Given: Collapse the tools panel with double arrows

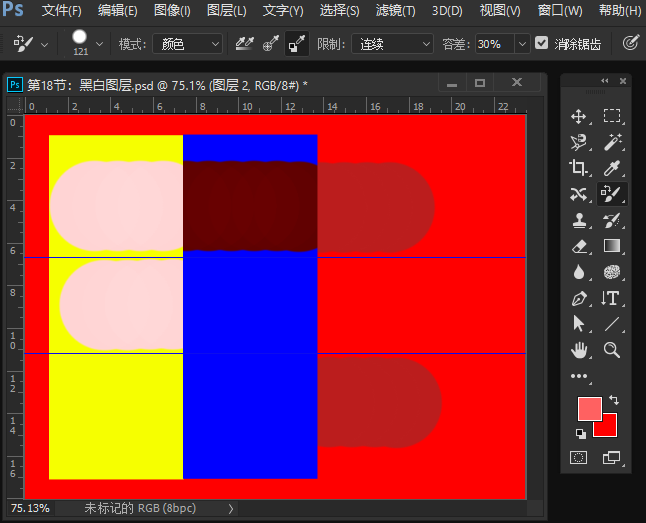Looking at the screenshot, I should [605, 81].
